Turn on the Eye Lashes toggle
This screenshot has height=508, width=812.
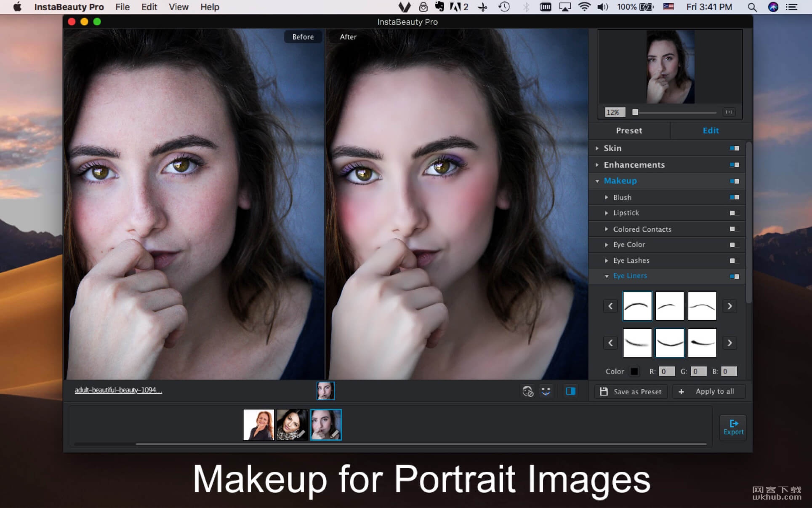point(734,261)
